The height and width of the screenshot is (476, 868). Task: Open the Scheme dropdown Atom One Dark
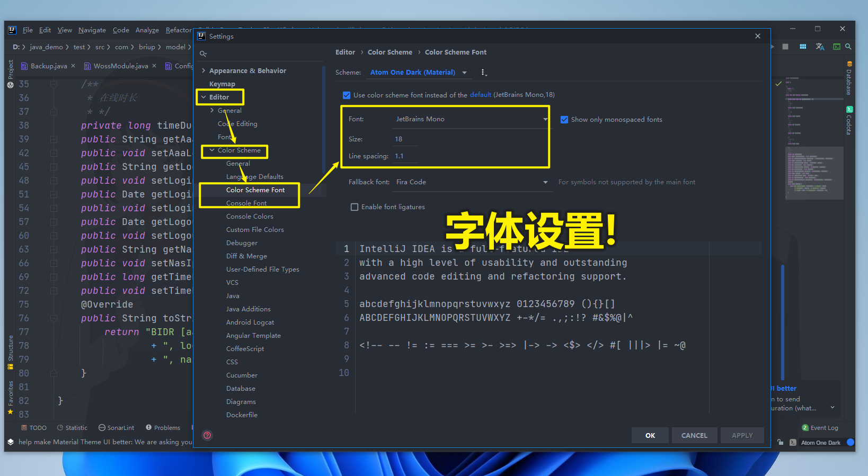click(x=419, y=73)
